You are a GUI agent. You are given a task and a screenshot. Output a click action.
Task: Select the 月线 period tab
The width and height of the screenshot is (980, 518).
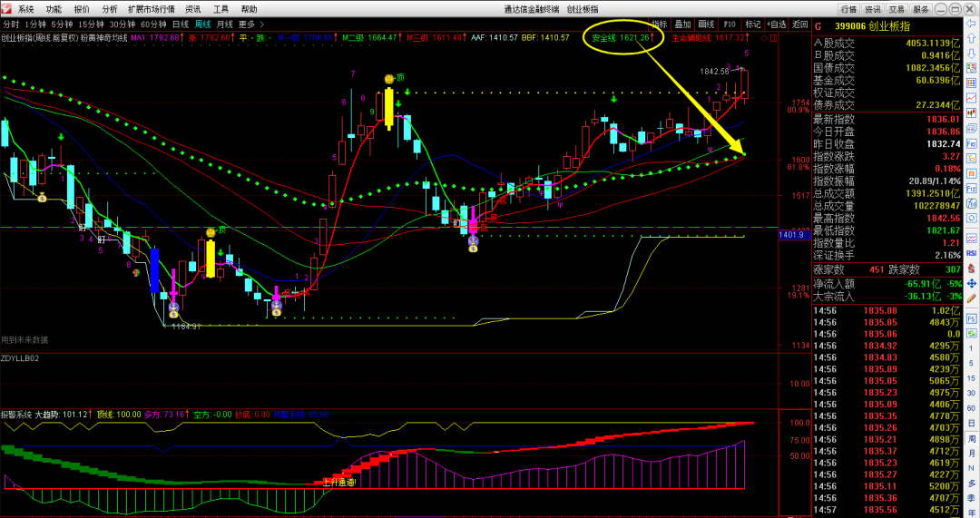pos(224,24)
